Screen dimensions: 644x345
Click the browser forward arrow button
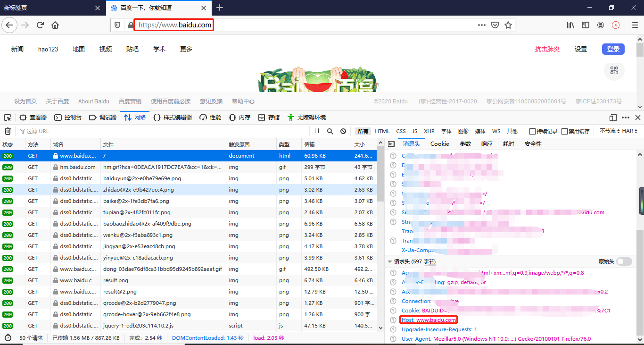(x=25, y=25)
